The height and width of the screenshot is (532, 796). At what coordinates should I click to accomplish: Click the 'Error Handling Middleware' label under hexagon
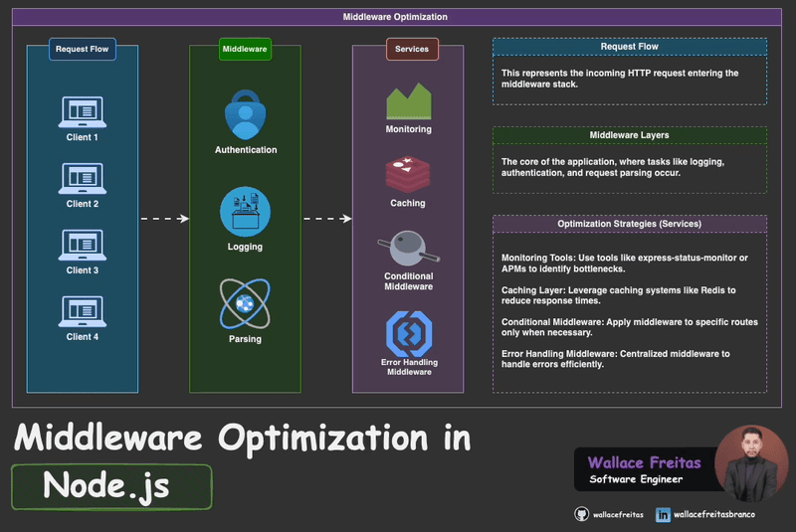click(409, 367)
